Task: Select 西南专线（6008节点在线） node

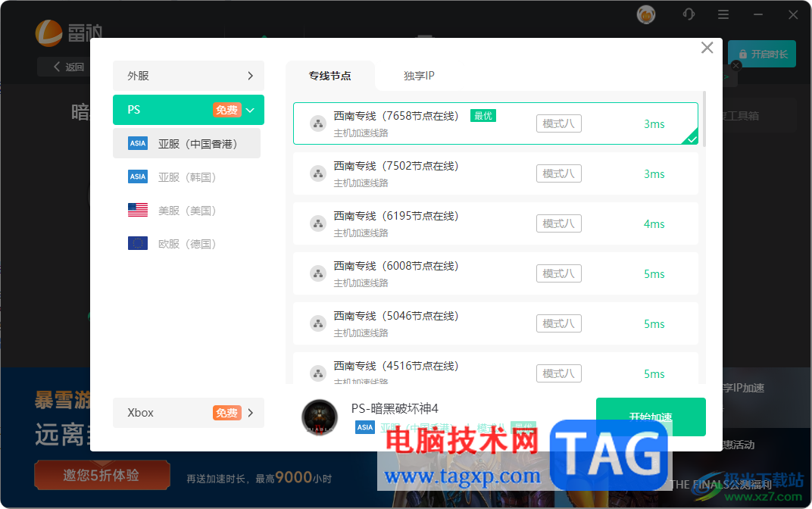Action: coord(495,273)
